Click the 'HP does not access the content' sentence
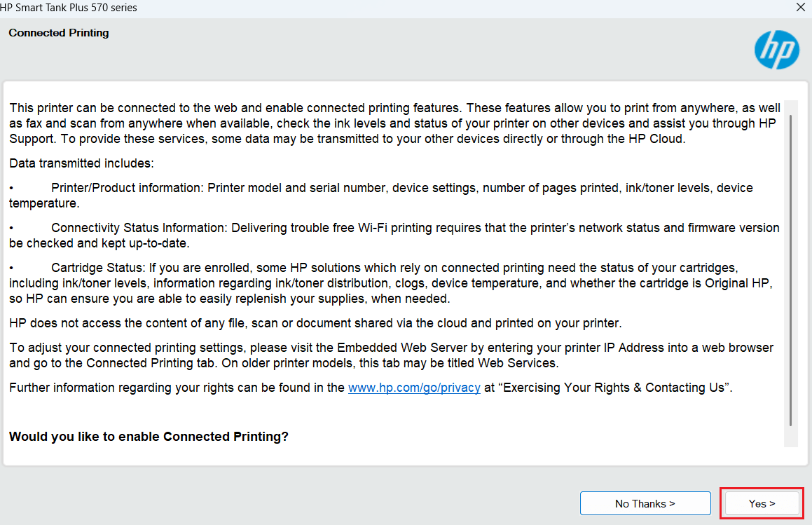 [x=315, y=323]
